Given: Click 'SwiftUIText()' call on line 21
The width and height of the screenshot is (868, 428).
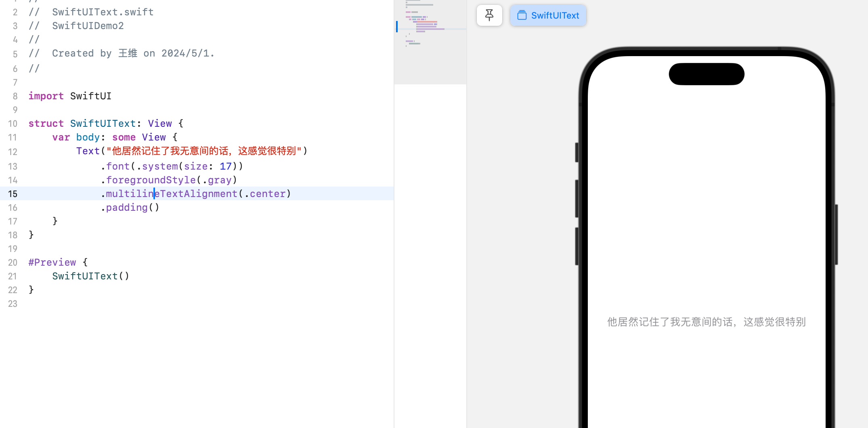Looking at the screenshot, I should [x=91, y=276].
